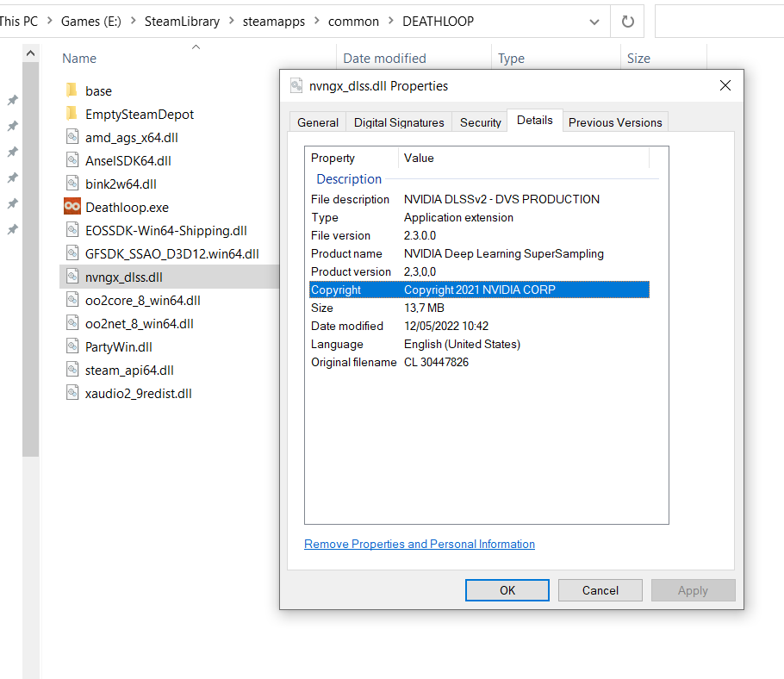Image resolution: width=784 pixels, height=679 pixels.
Task: Click the Properties dialog title file icon
Action: (x=296, y=86)
